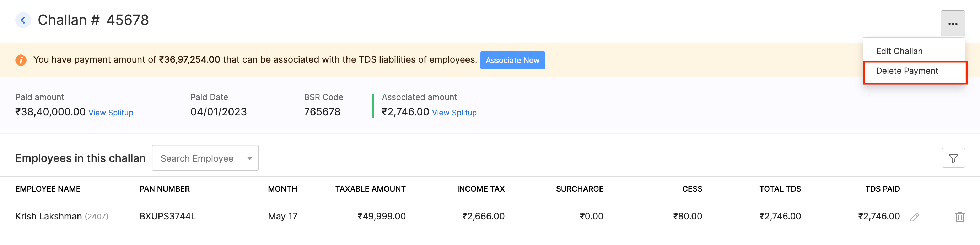The width and height of the screenshot is (980, 245).
Task: Click the EMPLOYEE NAME column header
Action: [x=48, y=189]
